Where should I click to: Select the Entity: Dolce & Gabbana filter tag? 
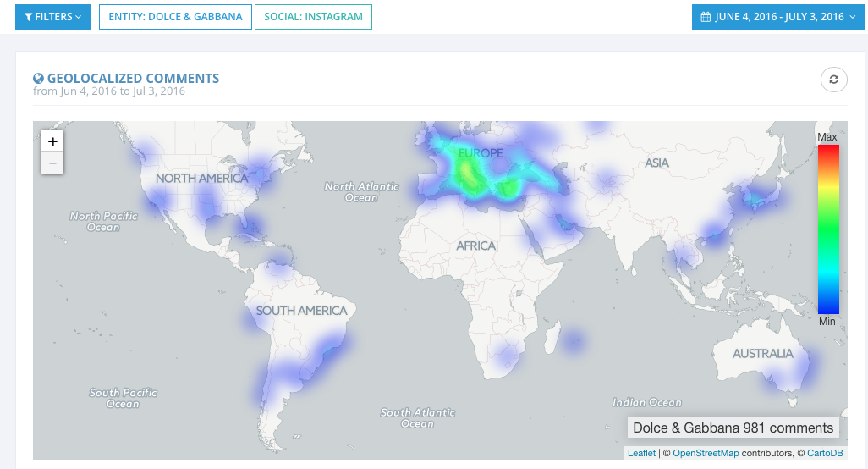pyautogui.click(x=175, y=17)
